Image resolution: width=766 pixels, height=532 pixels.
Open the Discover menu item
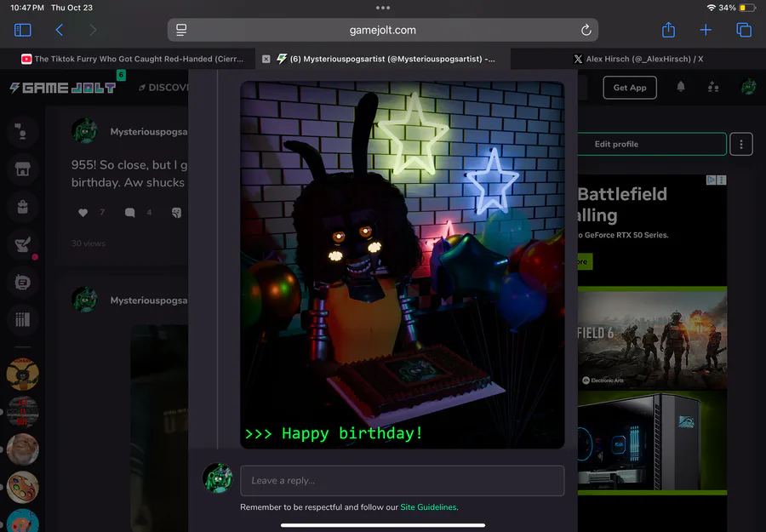163,88
